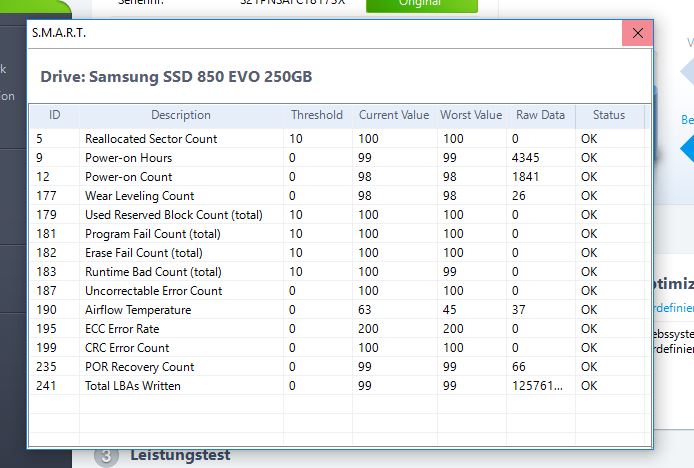Click truncated raw data 125761...
694x468 pixels.
click(537, 386)
